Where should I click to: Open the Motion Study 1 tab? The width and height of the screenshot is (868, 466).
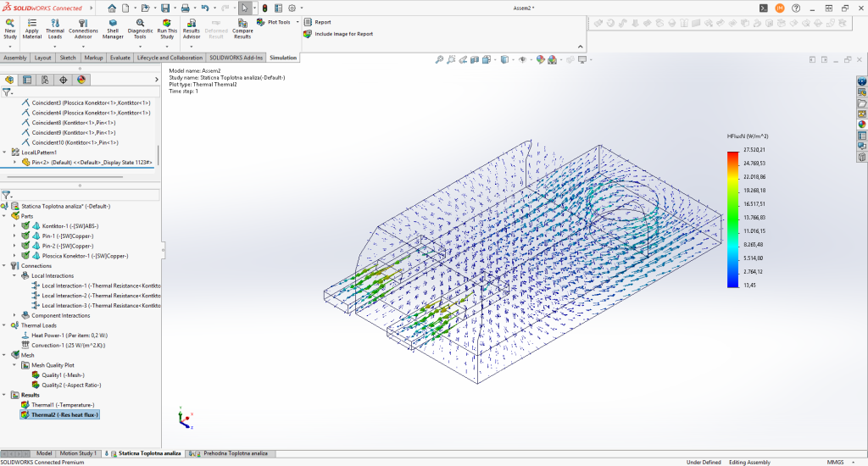(78, 453)
